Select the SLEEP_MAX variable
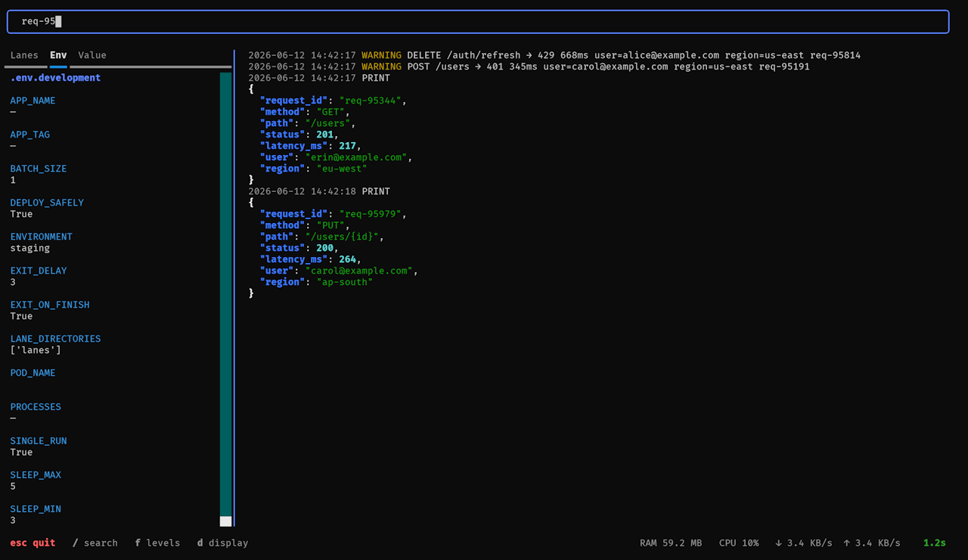The image size is (968, 560). click(x=36, y=475)
